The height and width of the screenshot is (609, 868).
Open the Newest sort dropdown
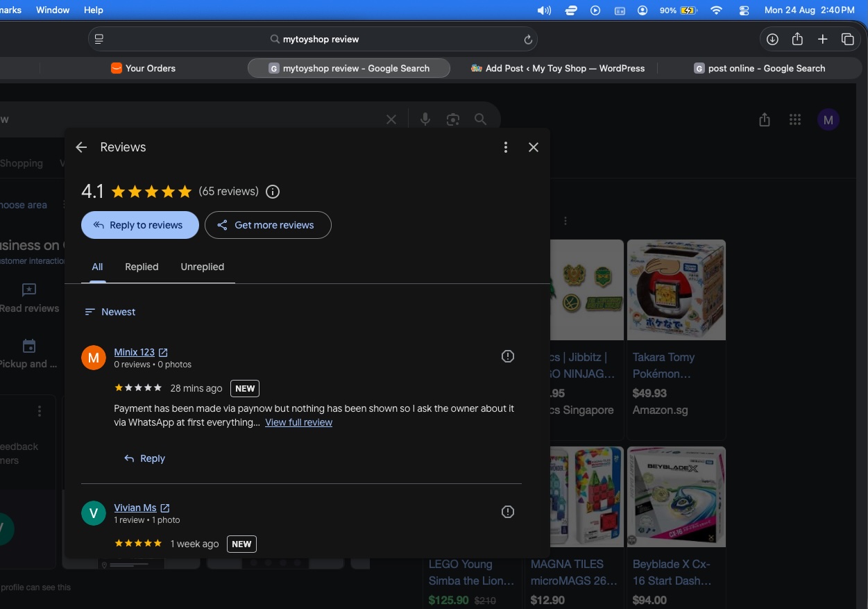coord(110,312)
